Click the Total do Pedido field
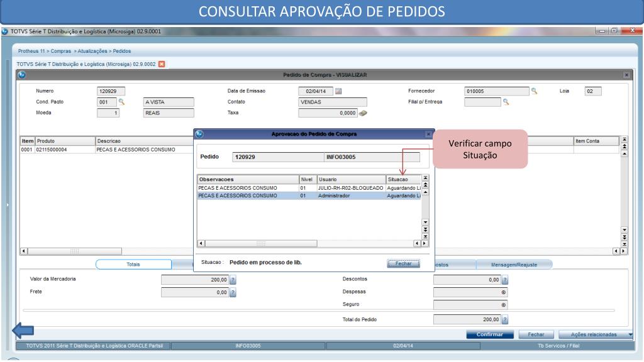The height and width of the screenshot is (362, 644). [x=467, y=319]
